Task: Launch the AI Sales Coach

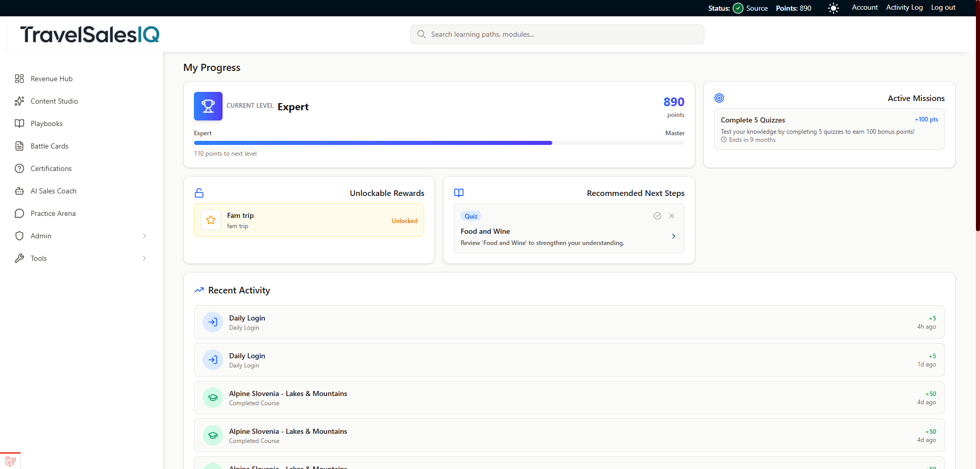Action: pos(52,190)
